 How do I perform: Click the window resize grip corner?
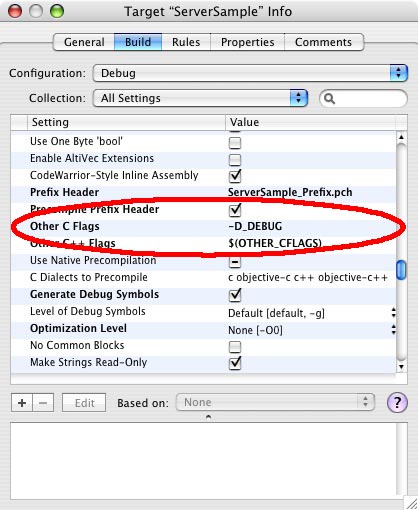pyautogui.click(x=411, y=503)
